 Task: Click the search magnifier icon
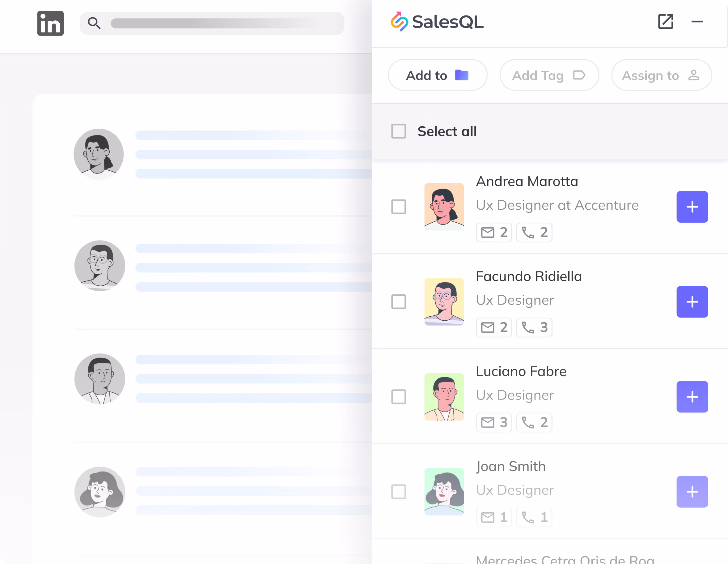94,23
